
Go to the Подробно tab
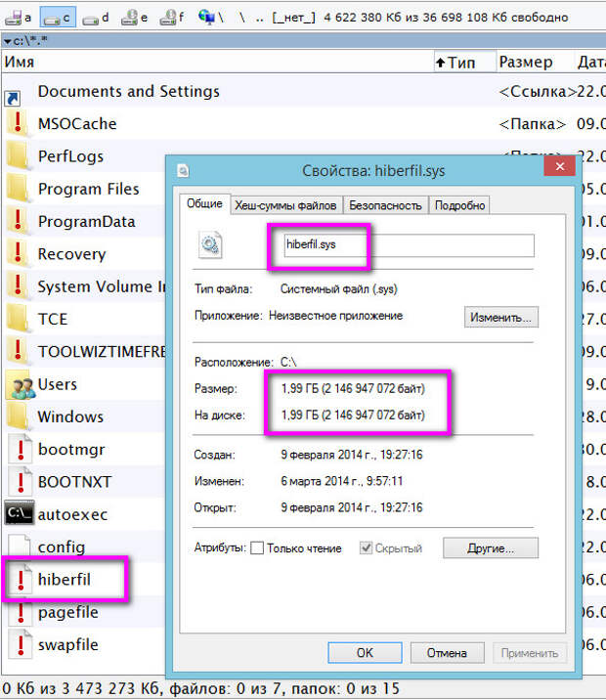[459, 205]
